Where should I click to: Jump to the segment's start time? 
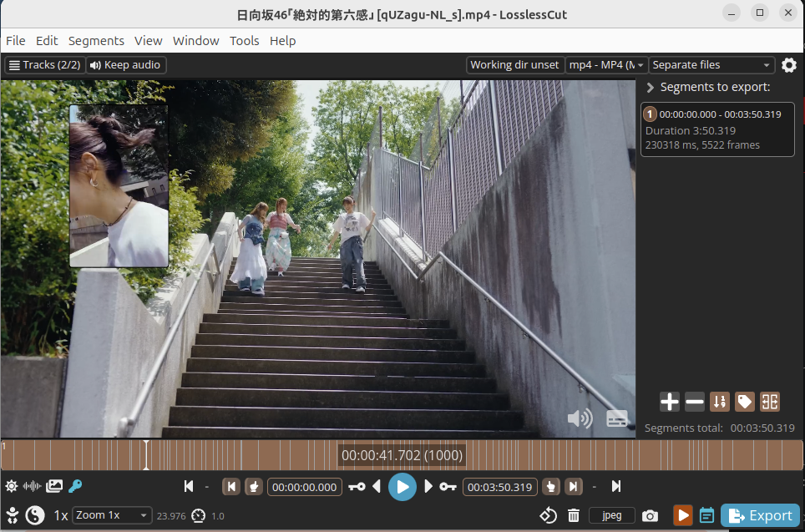[231, 486]
